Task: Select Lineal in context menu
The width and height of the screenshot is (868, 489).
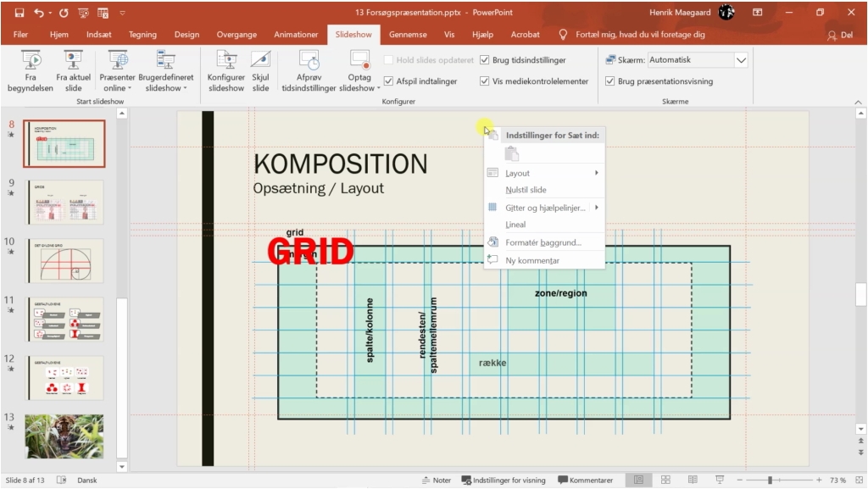Action: tap(545, 224)
